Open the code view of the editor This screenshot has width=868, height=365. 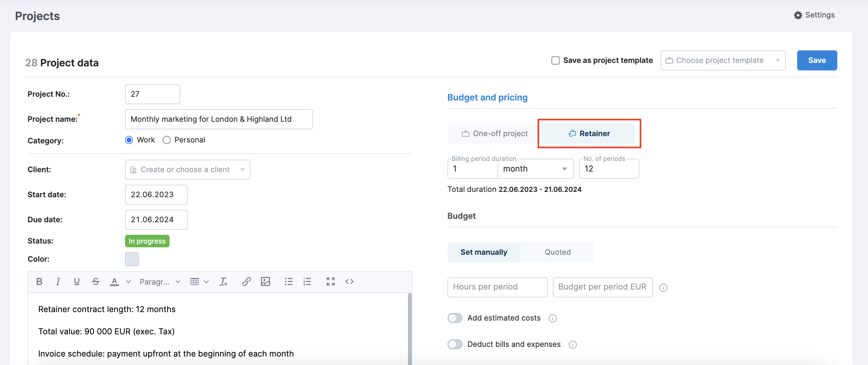pyautogui.click(x=349, y=281)
